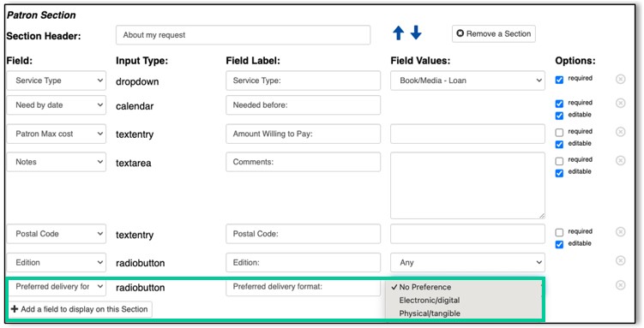Remove the Need by date field row
The image size is (644, 328).
pos(621,103)
